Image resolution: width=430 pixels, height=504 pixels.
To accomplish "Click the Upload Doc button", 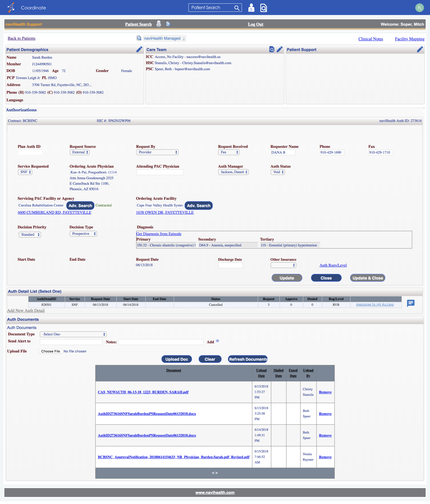I will point(177,359).
